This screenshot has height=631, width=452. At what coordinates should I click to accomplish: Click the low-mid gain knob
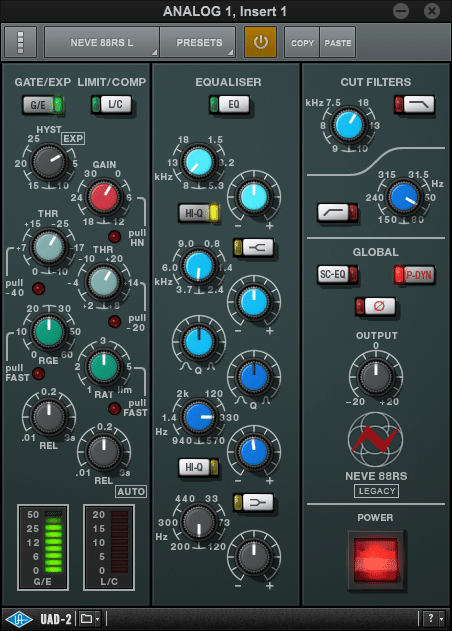tap(254, 452)
